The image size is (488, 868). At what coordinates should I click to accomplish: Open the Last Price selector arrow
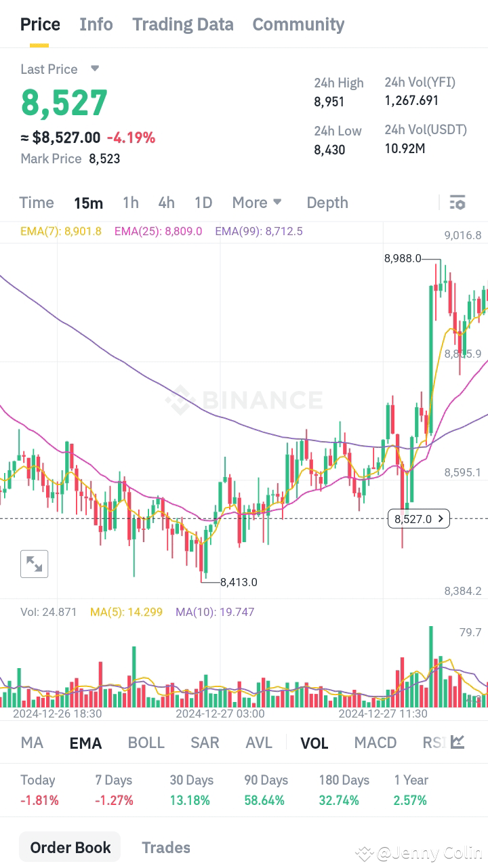pyautogui.click(x=94, y=69)
